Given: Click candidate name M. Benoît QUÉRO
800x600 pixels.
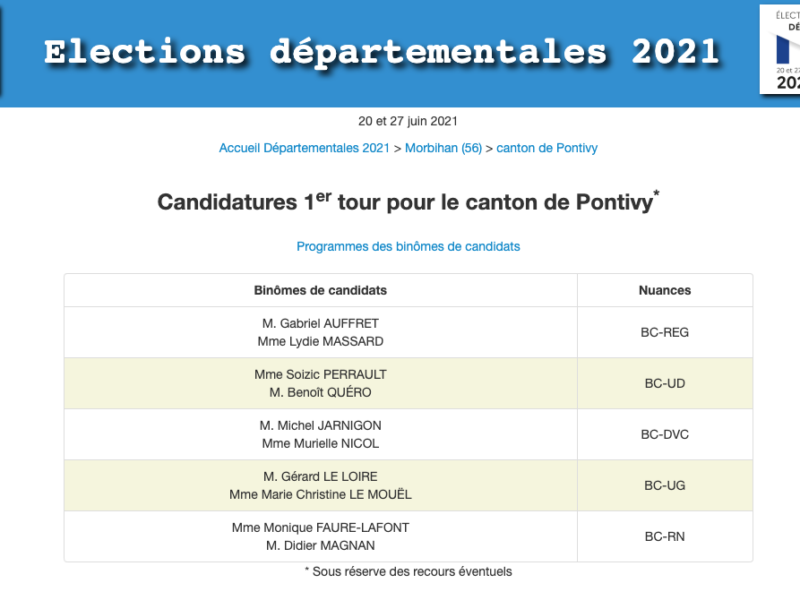Looking at the screenshot, I should [320, 392].
